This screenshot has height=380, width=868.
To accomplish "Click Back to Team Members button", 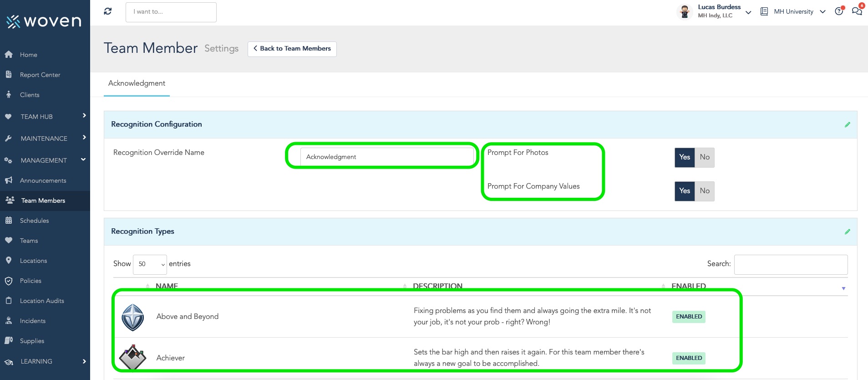I will coord(292,49).
